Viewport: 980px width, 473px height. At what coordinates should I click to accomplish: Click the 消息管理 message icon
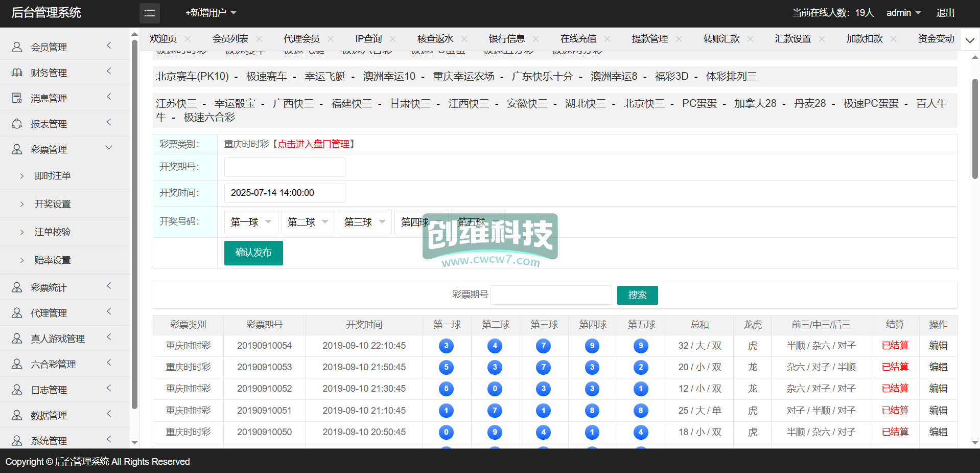17,98
